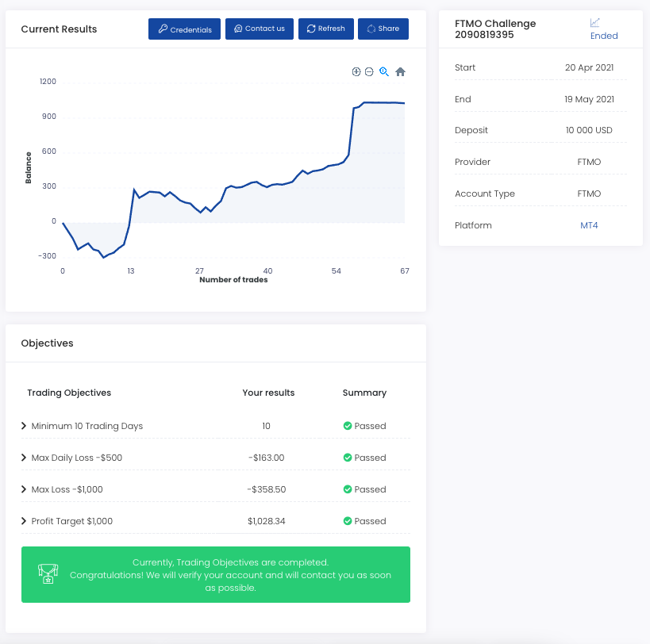Click the Balance axis label
Image resolution: width=650 pixels, height=644 pixels.
tap(29, 167)
